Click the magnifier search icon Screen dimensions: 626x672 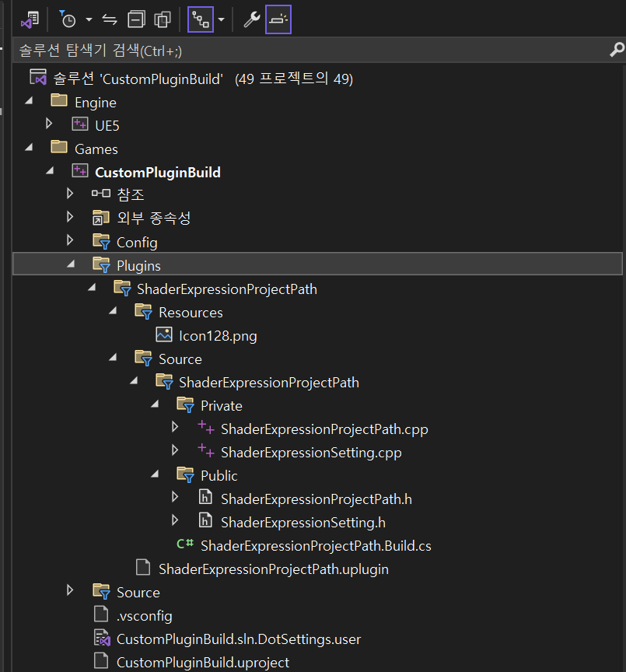pos(617,50)
